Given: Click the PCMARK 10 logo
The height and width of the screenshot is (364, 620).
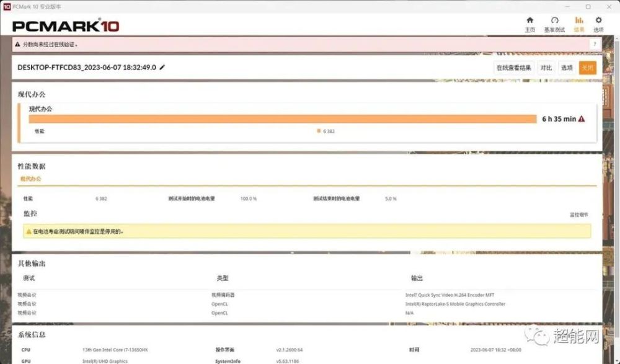Looking at the screenshot, I should (x=66, y=26).
